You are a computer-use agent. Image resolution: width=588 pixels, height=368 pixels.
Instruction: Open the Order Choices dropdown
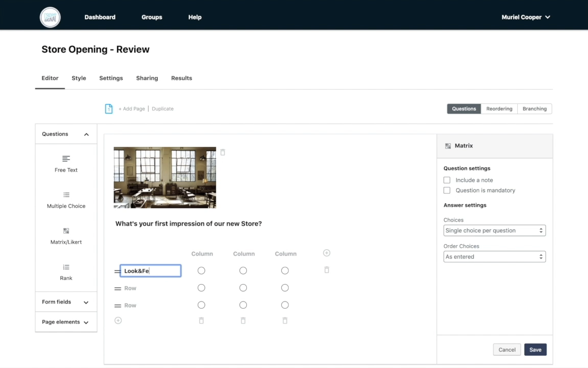click(x=494, y=256)
